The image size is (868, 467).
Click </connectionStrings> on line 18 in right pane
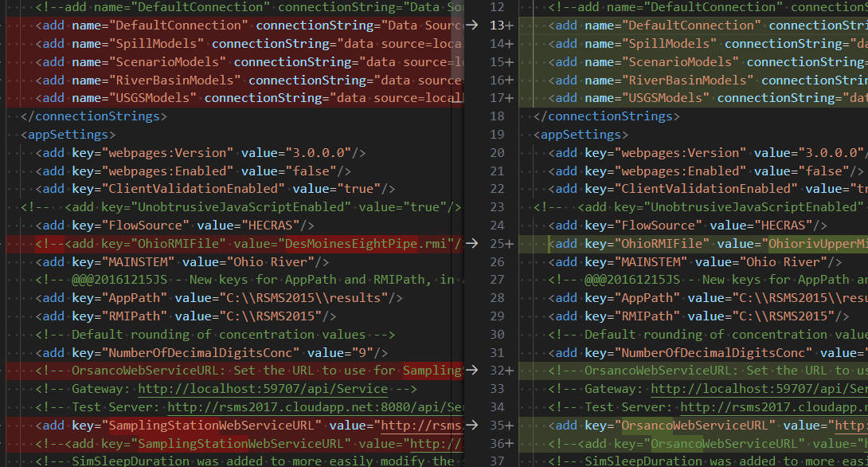(606, 116)
